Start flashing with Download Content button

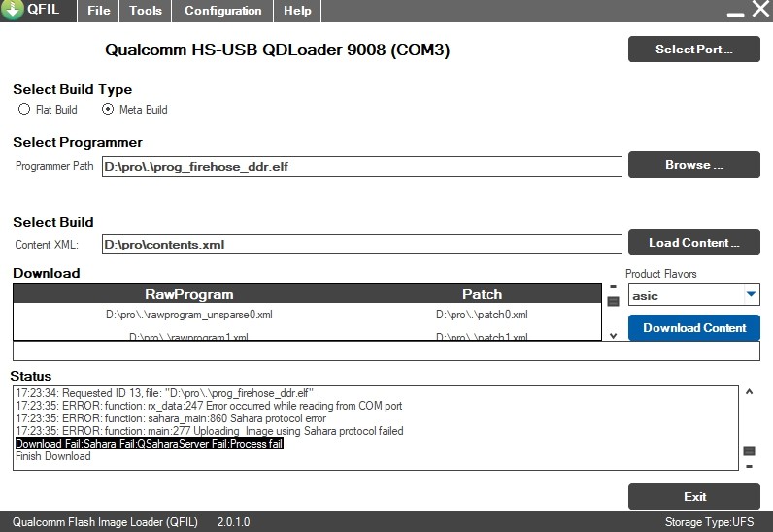(693, 328)
